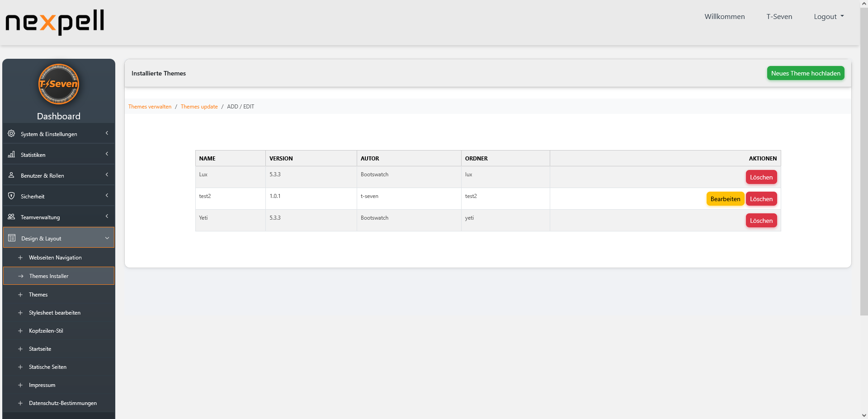Screen dimensions: 868x419
Task: Open the Stylesheet bearbeiten sidebar entry
Action: [54, 312]
